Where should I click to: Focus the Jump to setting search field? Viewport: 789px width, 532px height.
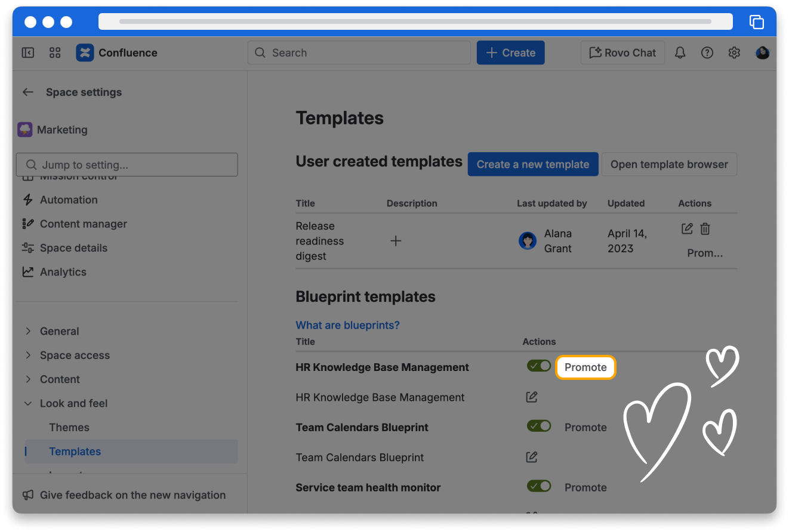pos(127,165)
